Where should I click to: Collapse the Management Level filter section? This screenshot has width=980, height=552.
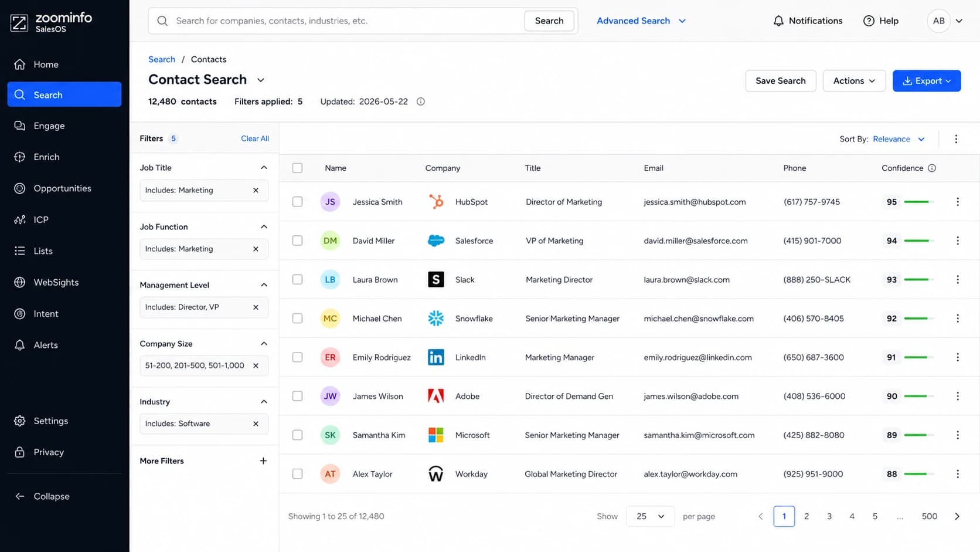[x=264, y=285]
